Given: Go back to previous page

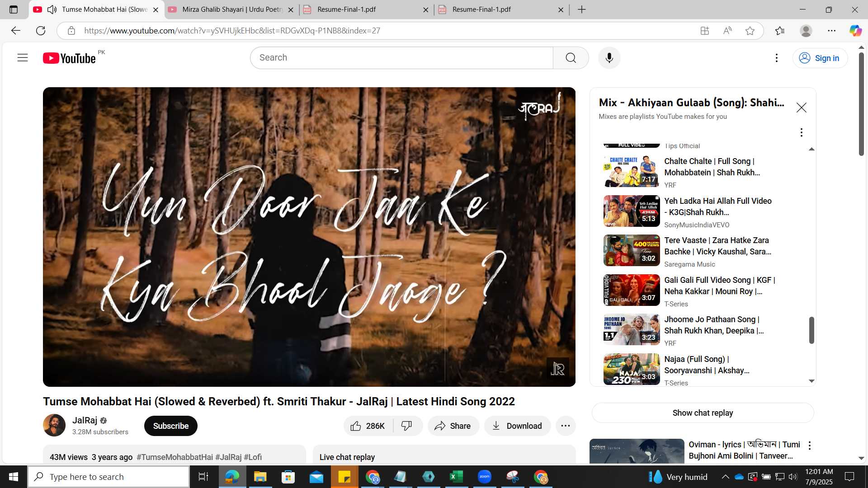Looking at the screenshot, I should pos(16,31).
